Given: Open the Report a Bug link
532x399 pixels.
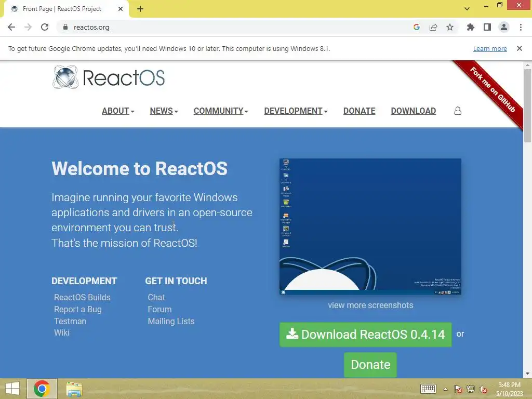Looking at the screenshot, I should click(x=78, y=310).
